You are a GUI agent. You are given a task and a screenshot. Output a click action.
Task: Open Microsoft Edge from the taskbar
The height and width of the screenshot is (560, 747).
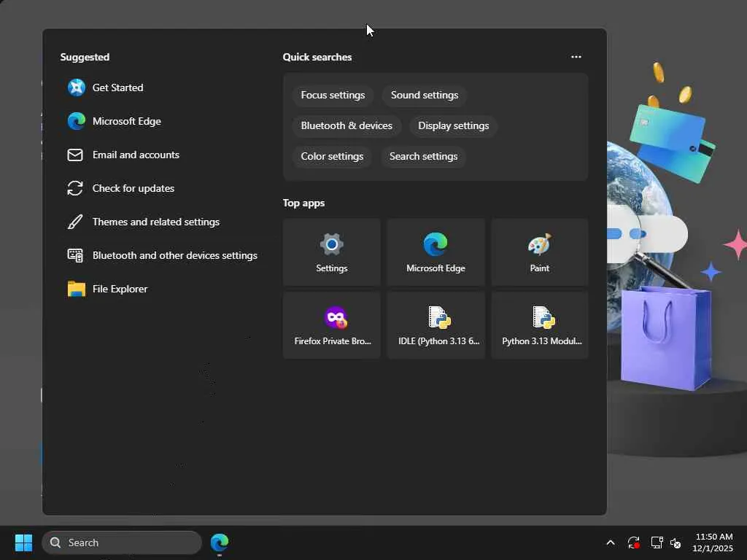click(x=220, y=542)
